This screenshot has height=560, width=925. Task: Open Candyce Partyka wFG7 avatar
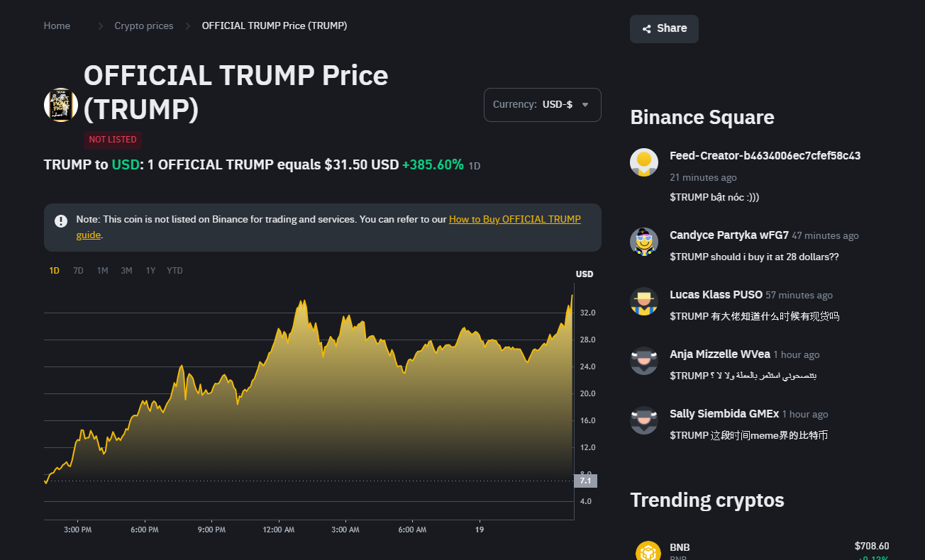click(644, 242)
